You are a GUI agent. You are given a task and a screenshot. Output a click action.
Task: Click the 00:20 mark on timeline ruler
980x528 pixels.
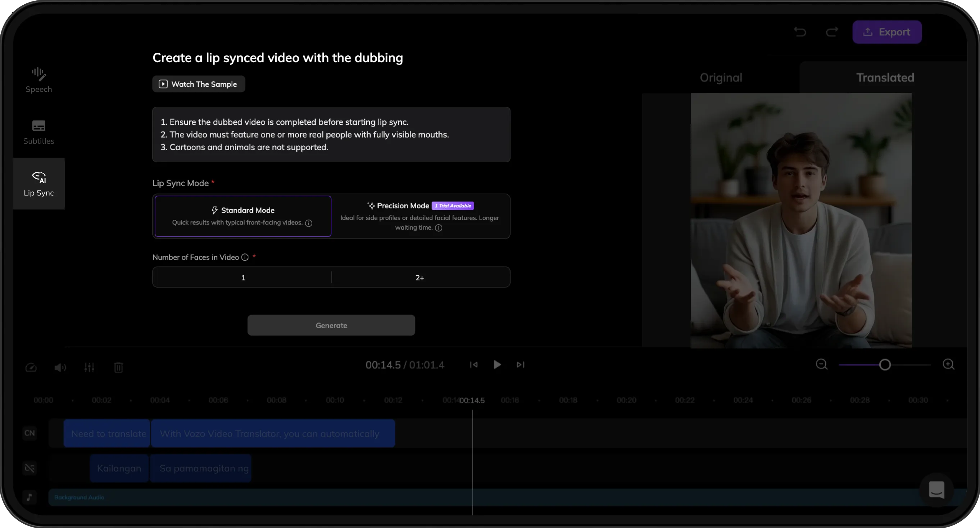pos(626,401)
